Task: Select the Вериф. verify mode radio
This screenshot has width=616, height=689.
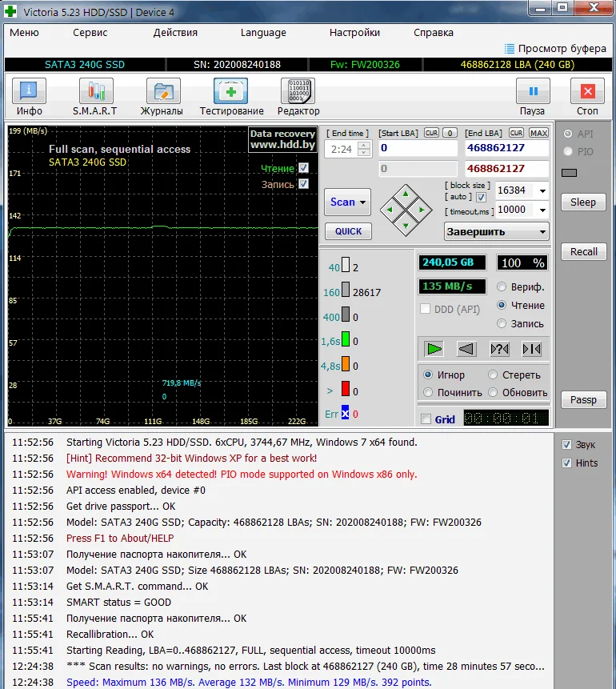Action: [502, 287]
